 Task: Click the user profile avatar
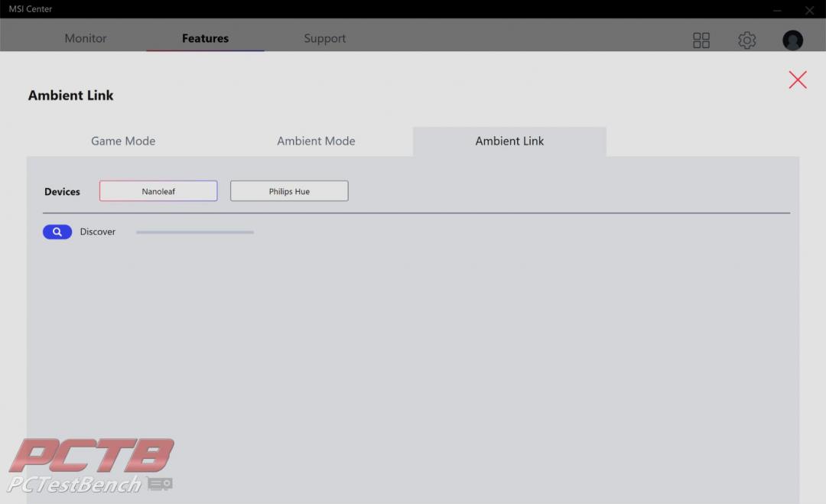tap(792, 40)
